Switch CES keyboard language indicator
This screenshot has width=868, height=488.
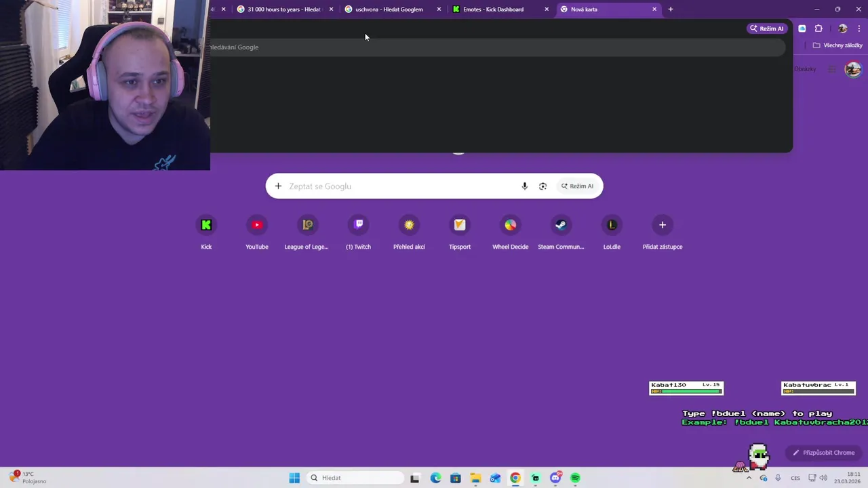coord(795,478)
